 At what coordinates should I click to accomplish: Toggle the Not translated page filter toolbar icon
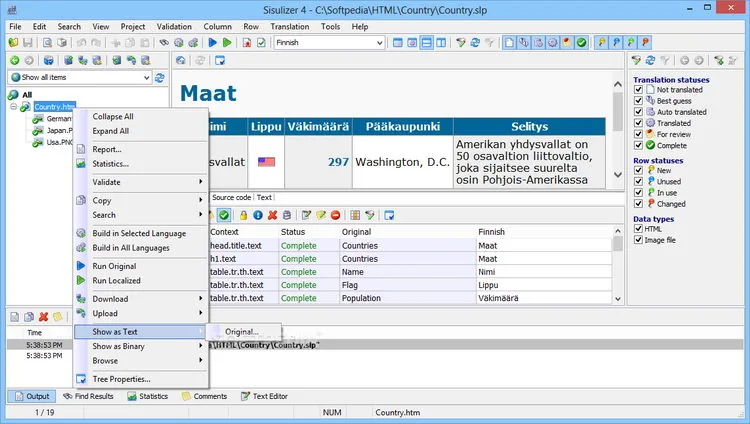509,43
